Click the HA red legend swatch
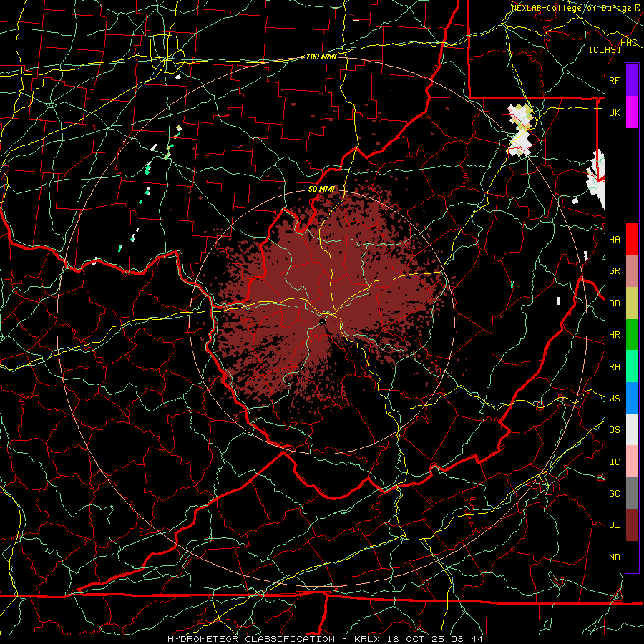 pyautogui.click(x=632, y=239)
